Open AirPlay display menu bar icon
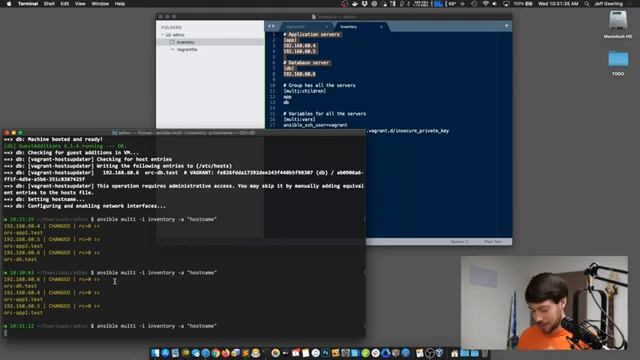This screenshot has height=360, width=640. [507, 4]
